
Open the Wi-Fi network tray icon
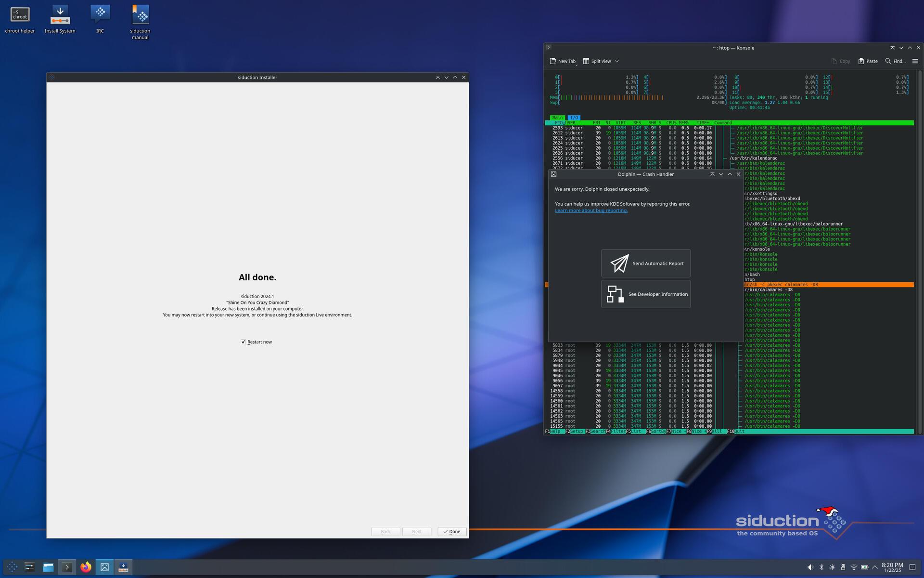click(854, 567)
